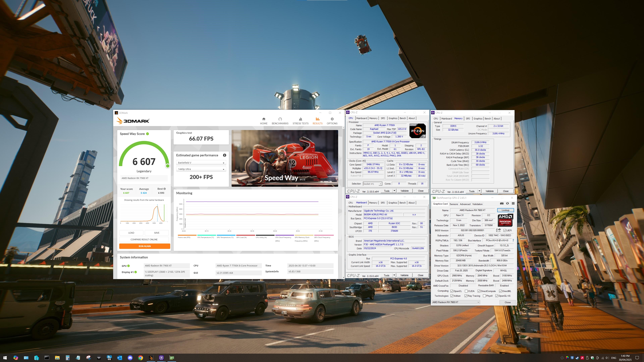
Task: Open the 1440p Ultra resolution dropdown
Action: pyautogui.click(x=201, y=169)
